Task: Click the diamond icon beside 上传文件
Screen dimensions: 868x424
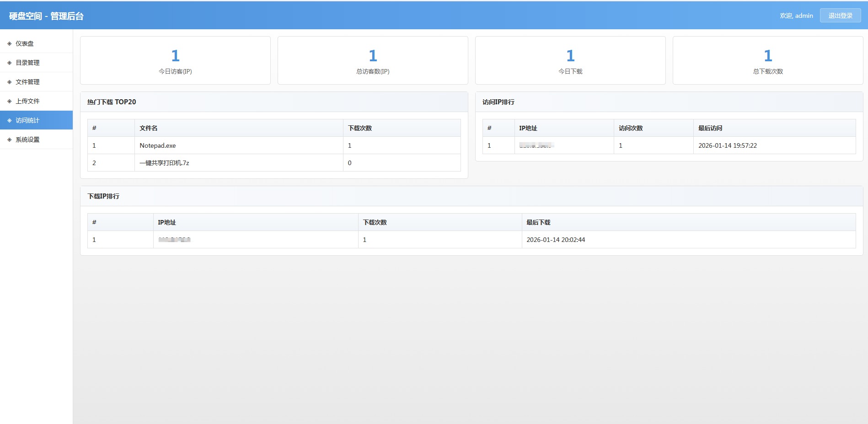Action: pos(9,102)
